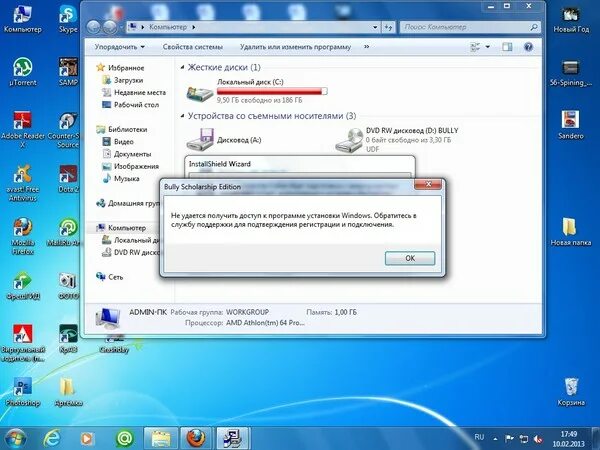Open Windows Media Player from taskbar
Screen dimensions: 600x450
pos(86,439)
